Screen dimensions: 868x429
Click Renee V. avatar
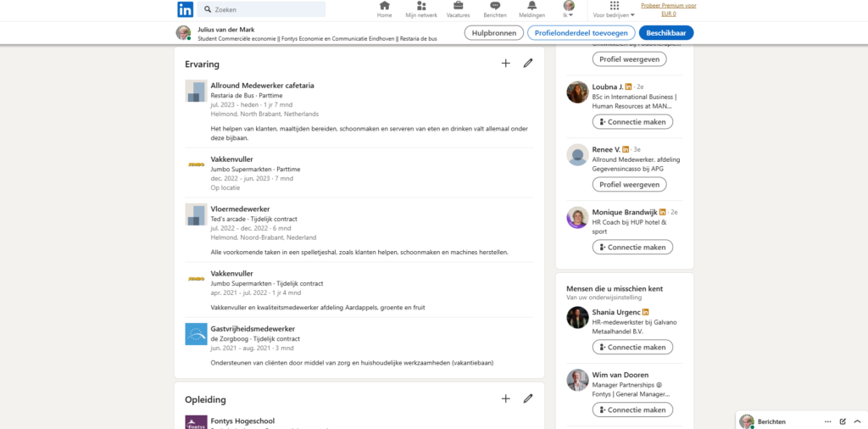tap(577, 154)
